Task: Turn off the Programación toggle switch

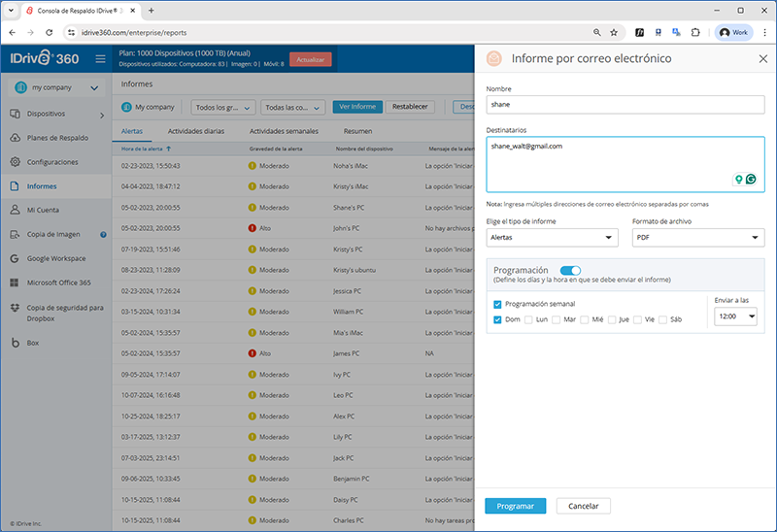Action: pyautogui.click(x=570, y=270)
